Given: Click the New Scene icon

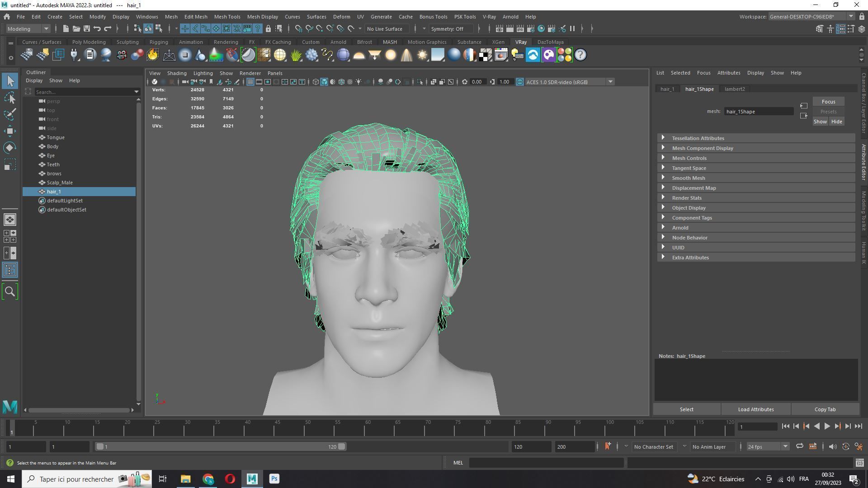Looking at the screenshot, I should (x=66, y=29).
